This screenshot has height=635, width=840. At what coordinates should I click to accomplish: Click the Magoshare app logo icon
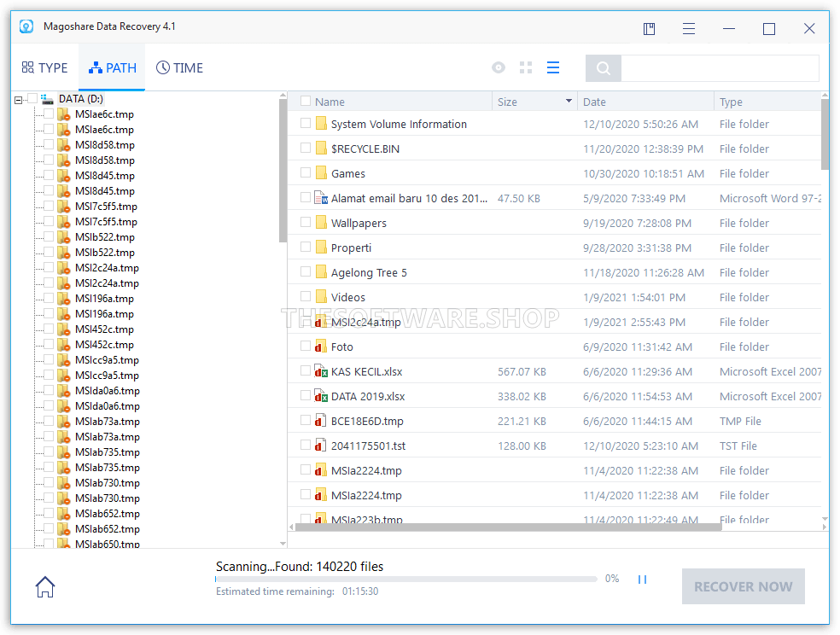coord(26,26)
